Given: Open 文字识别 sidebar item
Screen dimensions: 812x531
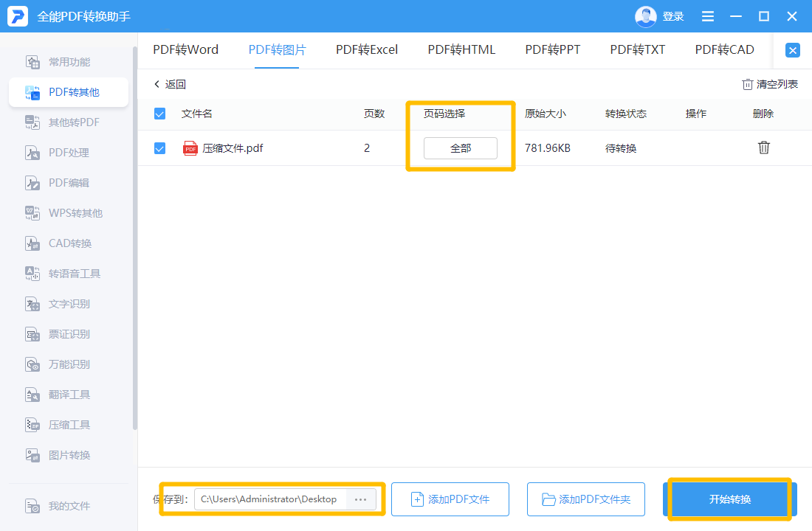Looking at the screenshot, I should [69, 304].
